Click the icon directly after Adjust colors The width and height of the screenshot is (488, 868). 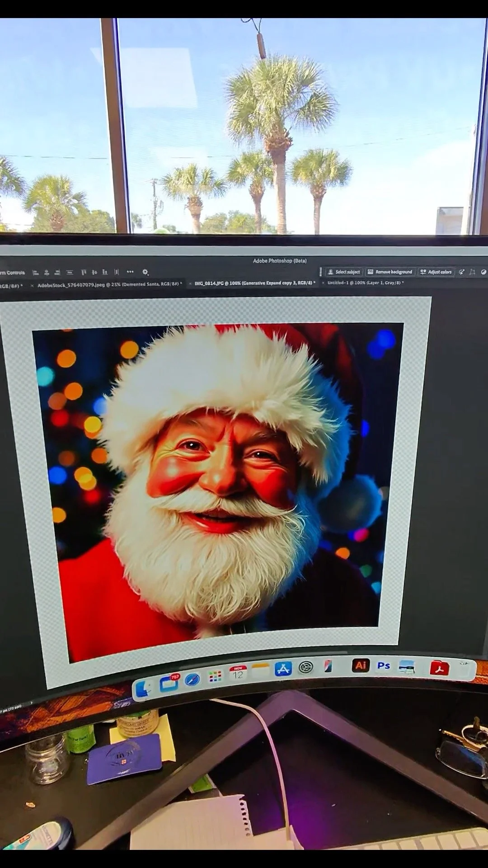461,272
